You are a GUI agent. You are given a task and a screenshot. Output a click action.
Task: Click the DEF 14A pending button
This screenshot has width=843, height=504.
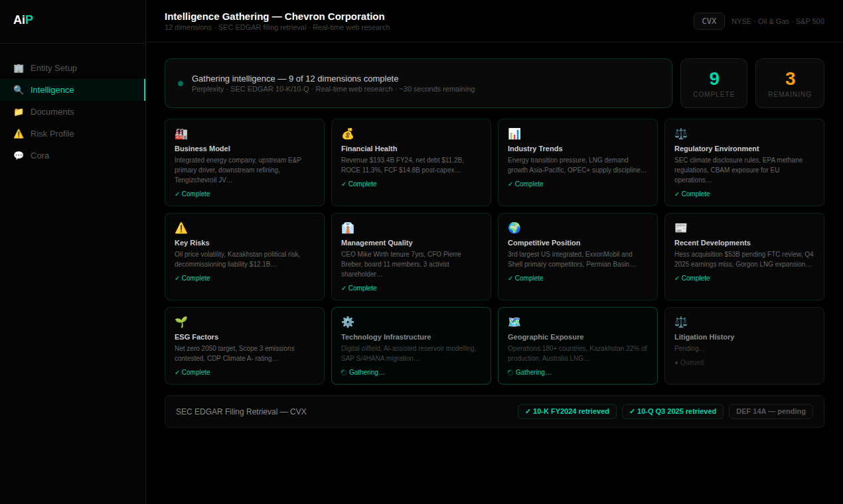coord(771,411)
